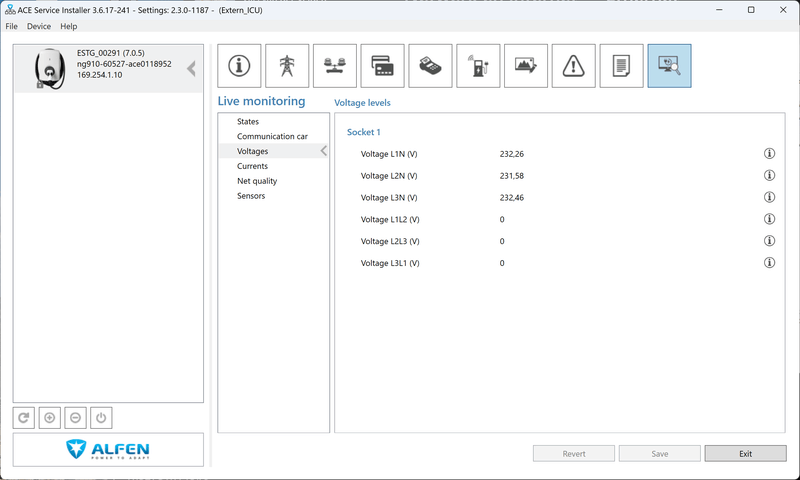Show info for Voltage L2L3
800x480 pixels.
click(x=769, y=241)
